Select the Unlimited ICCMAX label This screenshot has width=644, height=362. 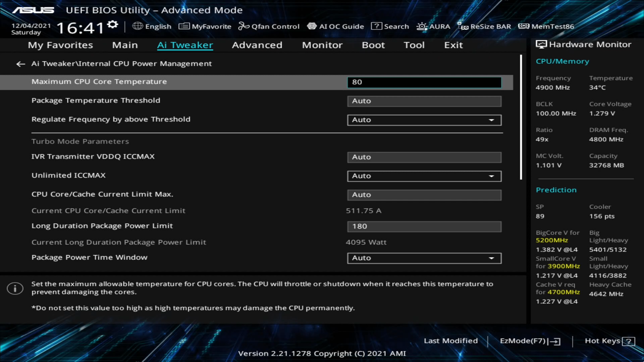pos(68,175)
